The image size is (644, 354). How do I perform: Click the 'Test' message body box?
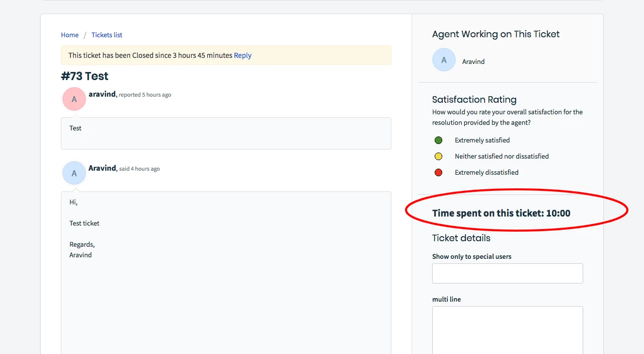tap(226, 133)
